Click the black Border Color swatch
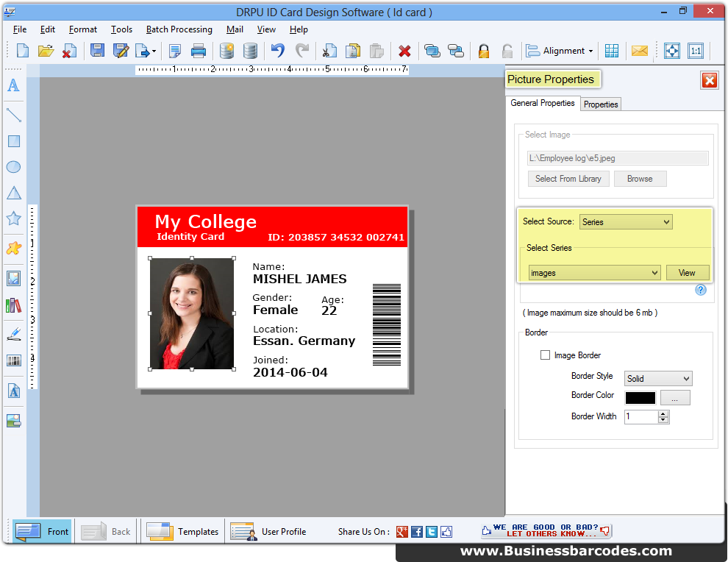 (x=640, y=397)
